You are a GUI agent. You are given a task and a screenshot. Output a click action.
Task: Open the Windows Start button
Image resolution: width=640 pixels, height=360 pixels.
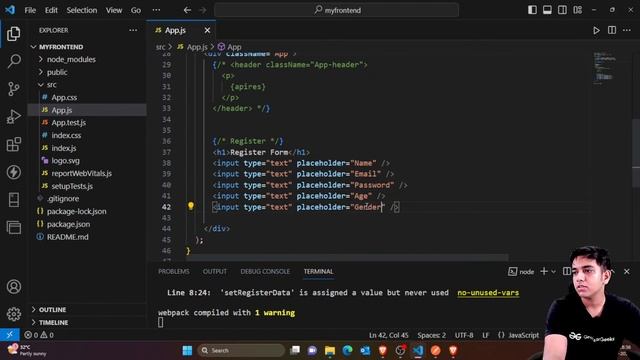pyautogui.click(x=187, y=350)
